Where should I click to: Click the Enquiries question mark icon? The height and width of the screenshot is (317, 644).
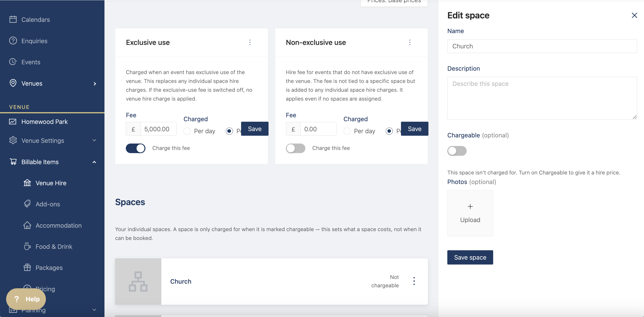pos(13,40)
